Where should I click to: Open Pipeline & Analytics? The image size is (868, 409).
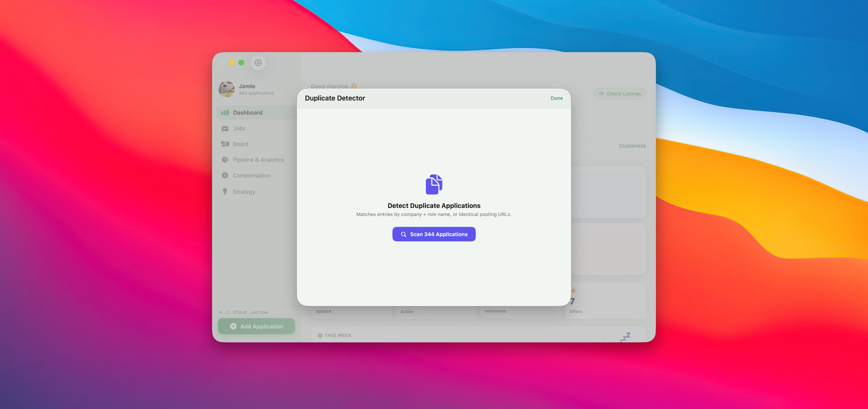click(x=256, y=160)
